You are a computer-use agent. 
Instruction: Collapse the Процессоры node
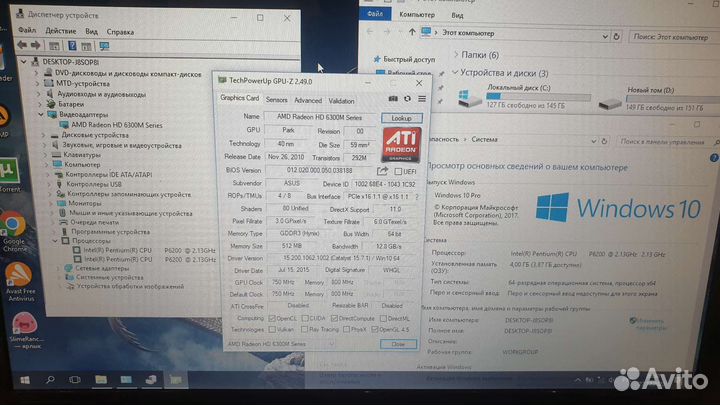[x=55, y=241]
